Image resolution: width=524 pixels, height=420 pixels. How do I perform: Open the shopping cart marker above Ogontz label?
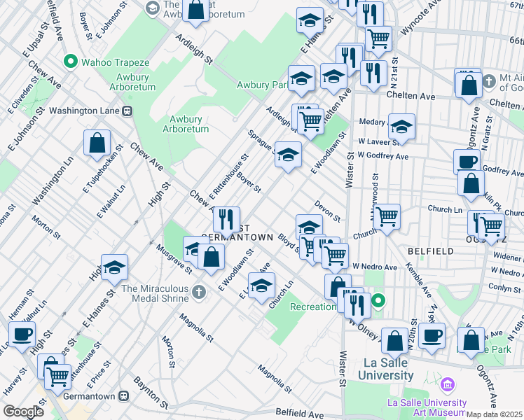(491, 227)
